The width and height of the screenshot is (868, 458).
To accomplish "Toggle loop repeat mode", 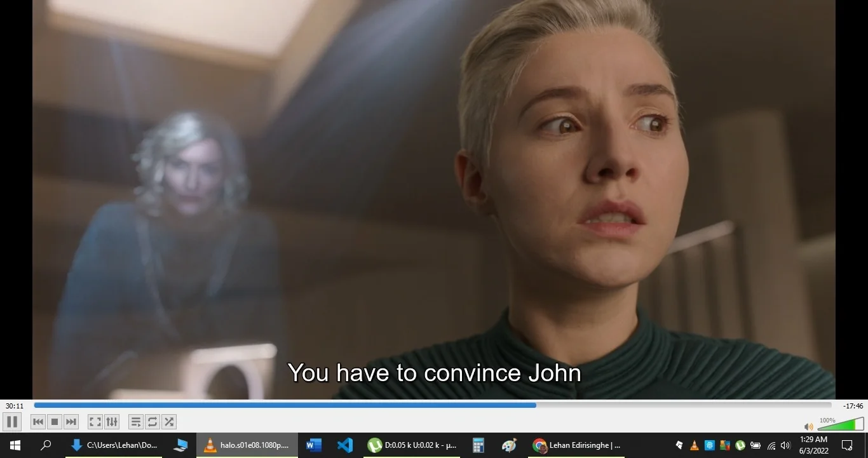I will (153, 422).
